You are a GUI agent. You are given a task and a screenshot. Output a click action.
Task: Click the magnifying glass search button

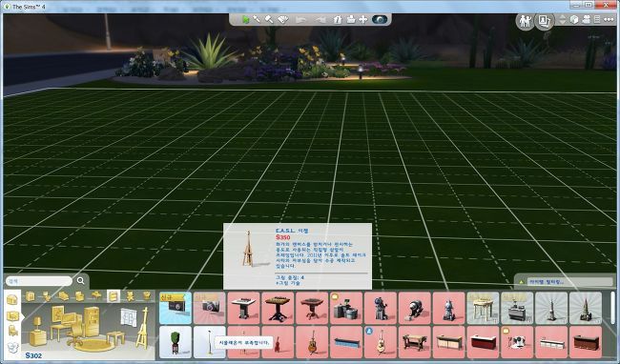pyautogui.click(x=81, y=281)
